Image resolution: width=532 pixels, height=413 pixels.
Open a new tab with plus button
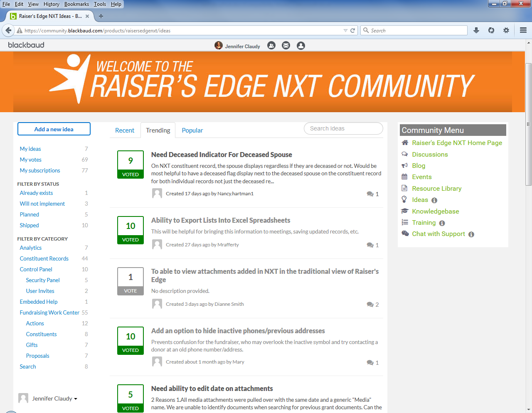pyautogui.click(x=101, y=16)
